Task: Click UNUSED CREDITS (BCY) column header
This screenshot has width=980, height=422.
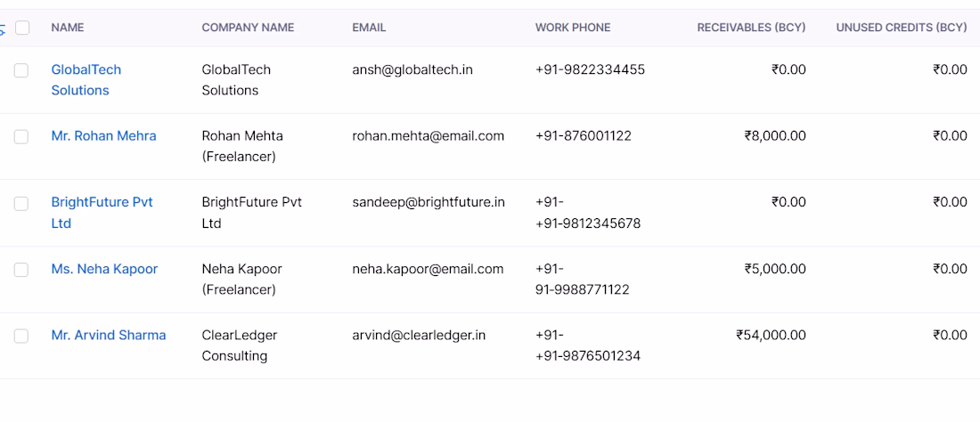Action: click(x=902, y=28)
